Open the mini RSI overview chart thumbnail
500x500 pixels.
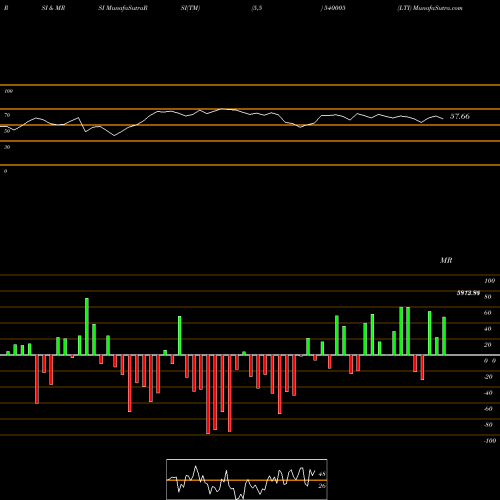click(247, 479)
